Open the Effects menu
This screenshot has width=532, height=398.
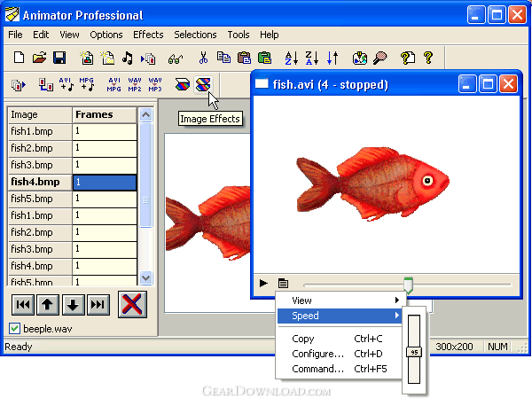(x=148, y=35)
